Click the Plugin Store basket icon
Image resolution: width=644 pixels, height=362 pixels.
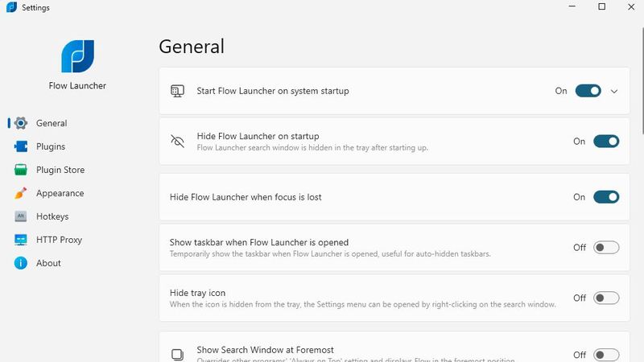pyautogui.click(x=21, y=170)
